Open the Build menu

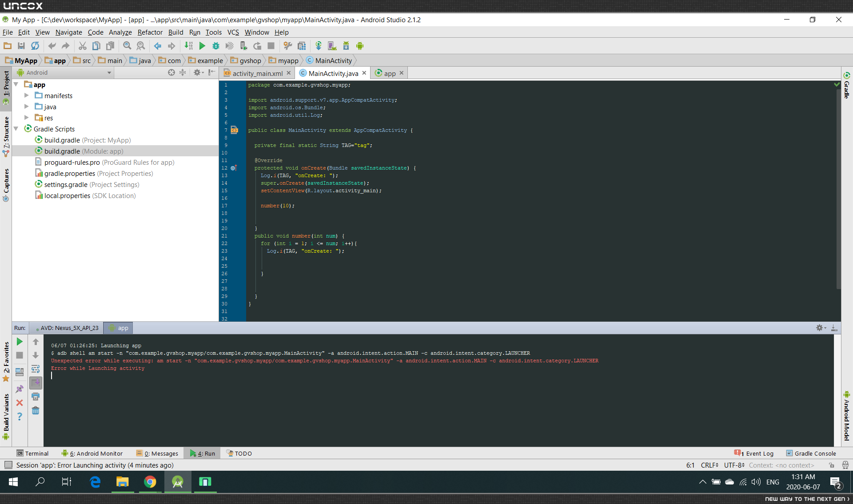(175, 32)
